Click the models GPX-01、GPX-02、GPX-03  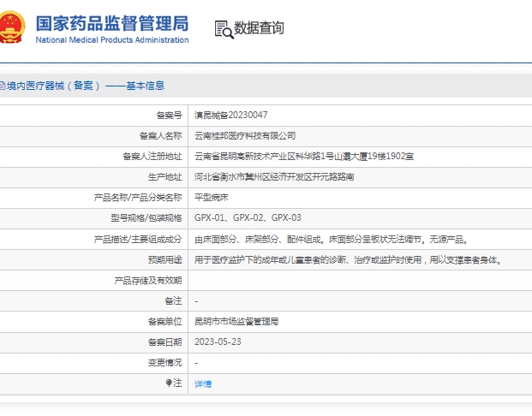click(248, 217)
